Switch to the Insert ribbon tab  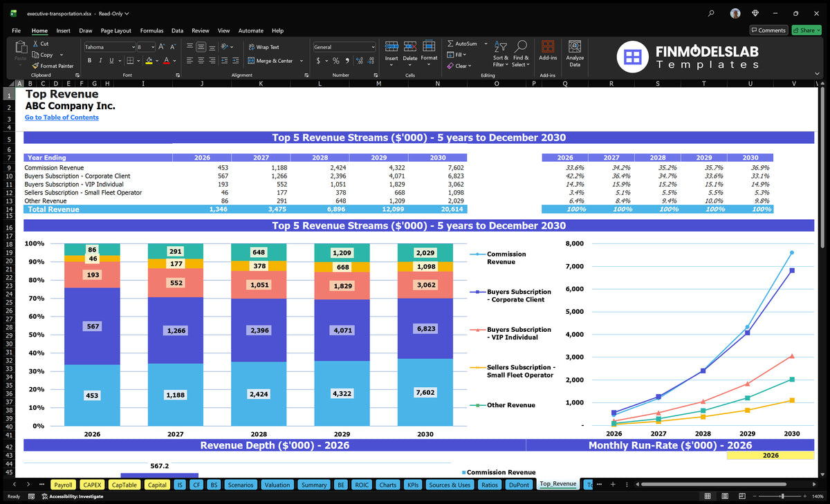(63, 30)
